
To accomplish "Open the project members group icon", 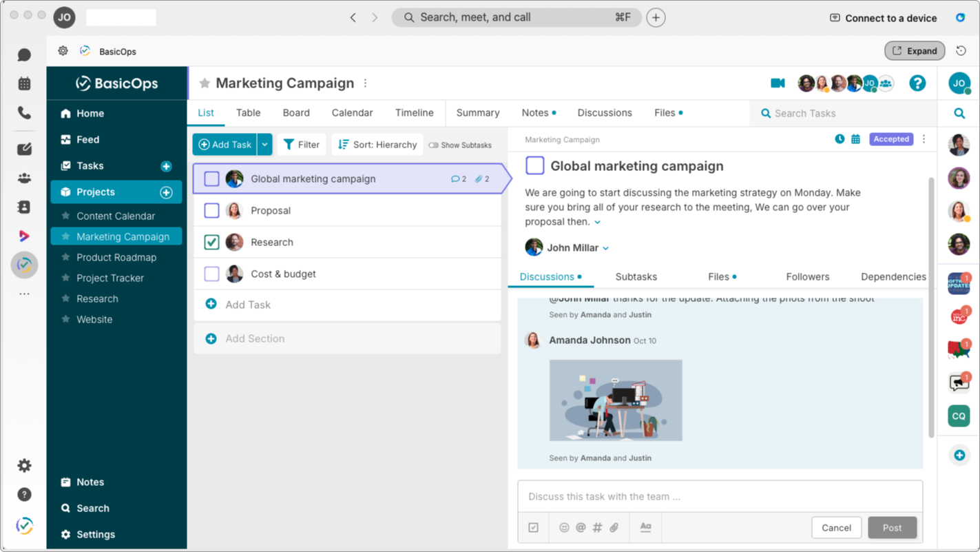I will 886,83.
